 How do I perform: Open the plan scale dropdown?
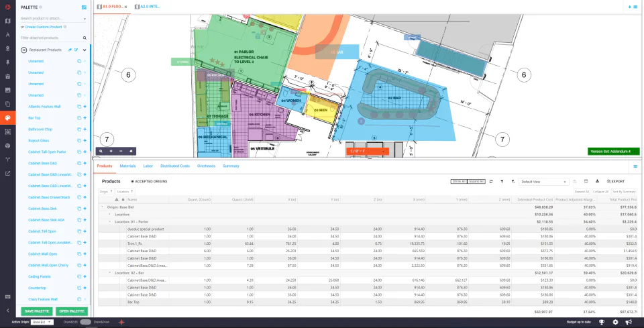click(x=368, y=152)
